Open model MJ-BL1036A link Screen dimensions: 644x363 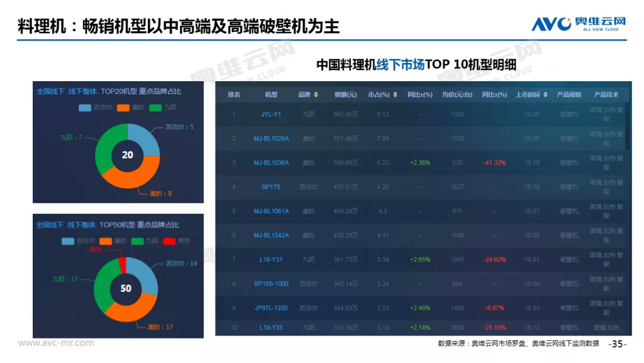271,163
